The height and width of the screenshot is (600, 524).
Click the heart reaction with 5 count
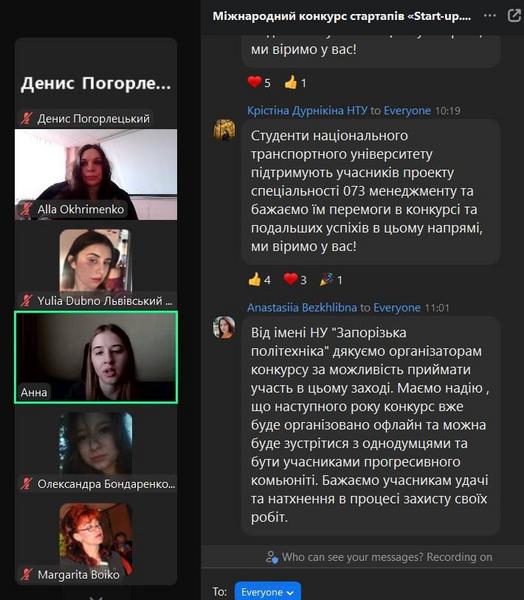coord(259,82)
